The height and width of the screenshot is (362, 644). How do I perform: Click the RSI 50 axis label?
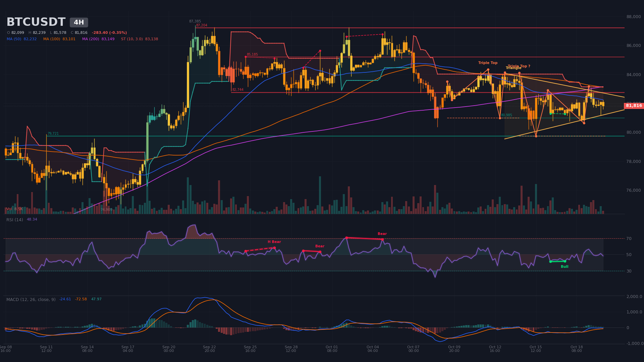pyautogui.click(x=629, y=255)
